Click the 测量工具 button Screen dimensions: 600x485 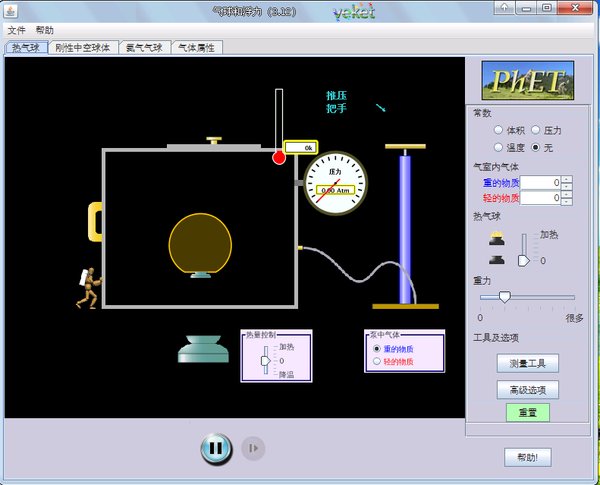[x=527, y=363]
